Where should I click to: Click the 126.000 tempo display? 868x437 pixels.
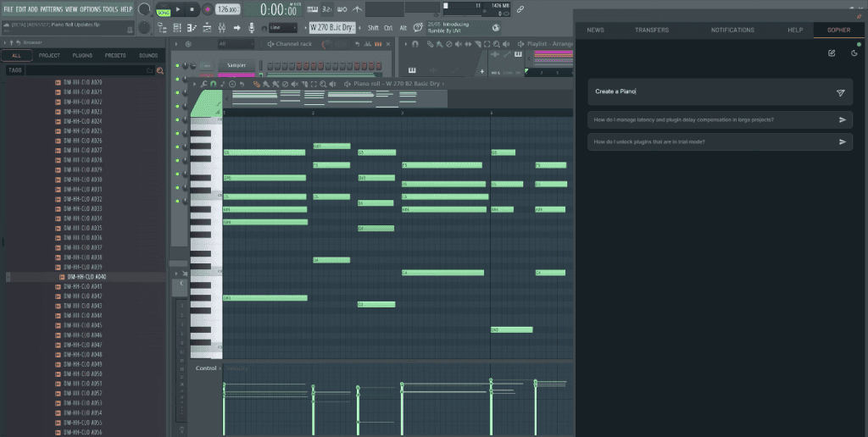tap(227, 9)
